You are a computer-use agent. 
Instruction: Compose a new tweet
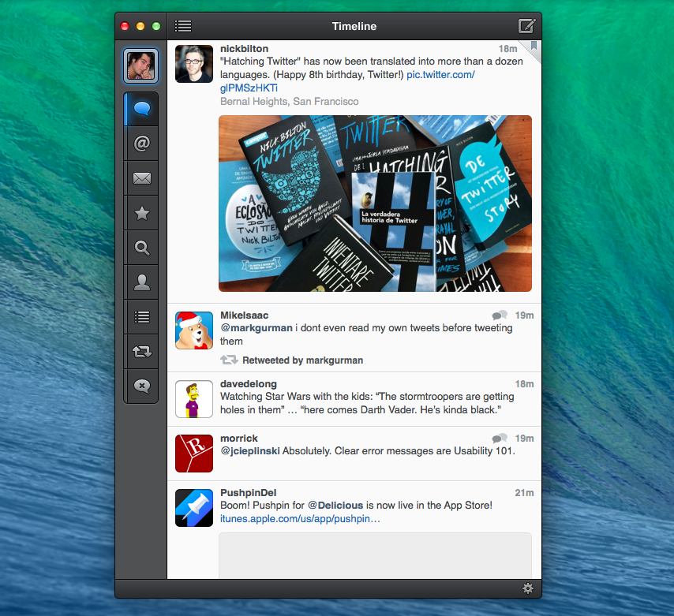click(x=526, y=25)
